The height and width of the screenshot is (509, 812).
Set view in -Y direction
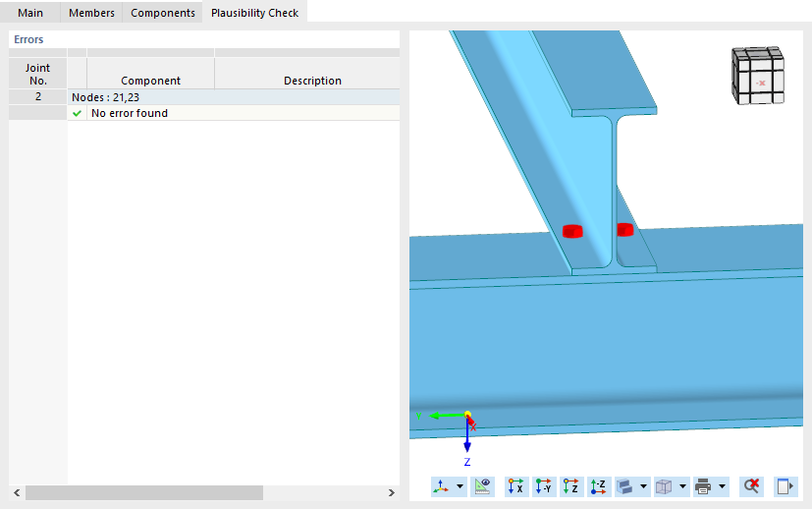click(x=544, y=486)
